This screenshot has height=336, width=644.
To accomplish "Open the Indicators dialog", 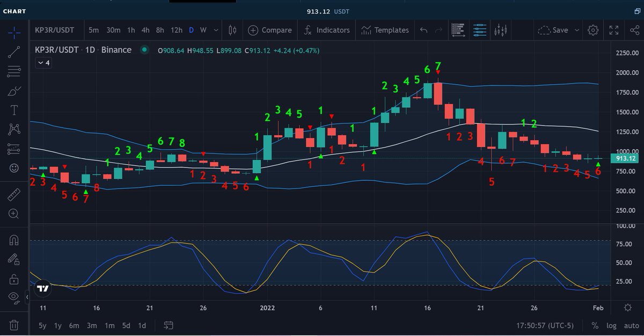I will [x=326, y=30].
